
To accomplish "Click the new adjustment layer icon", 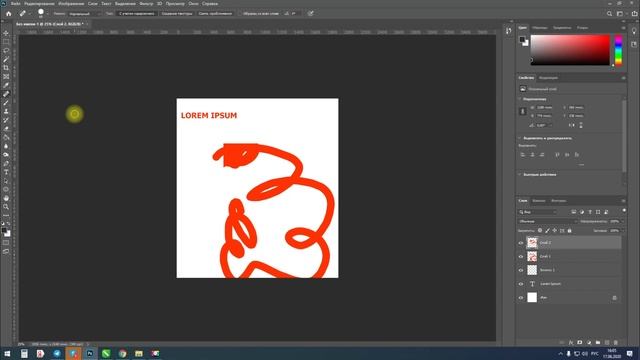I will 589,342.
